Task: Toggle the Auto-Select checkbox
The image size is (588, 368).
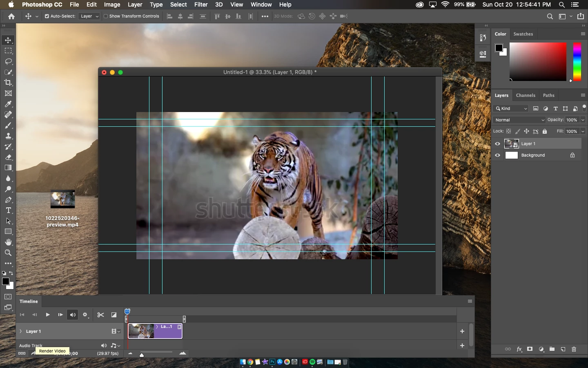Action: coord(47,16)
